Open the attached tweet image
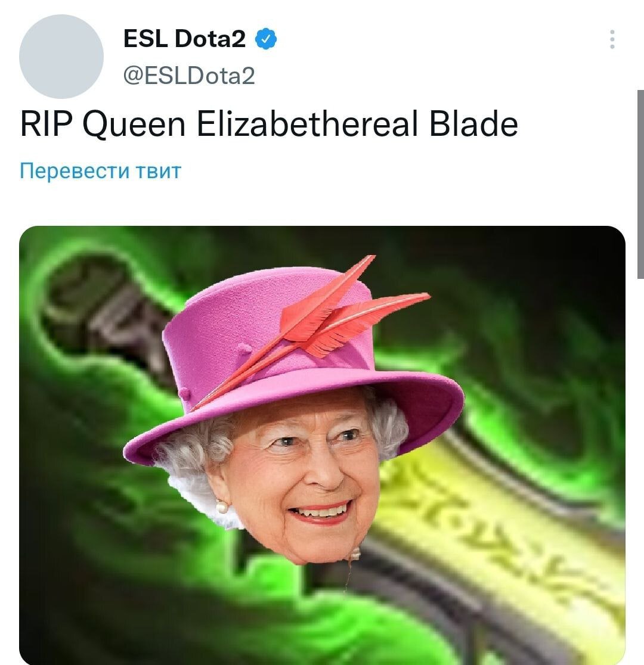The image size is (644, 665). [322, 445]
